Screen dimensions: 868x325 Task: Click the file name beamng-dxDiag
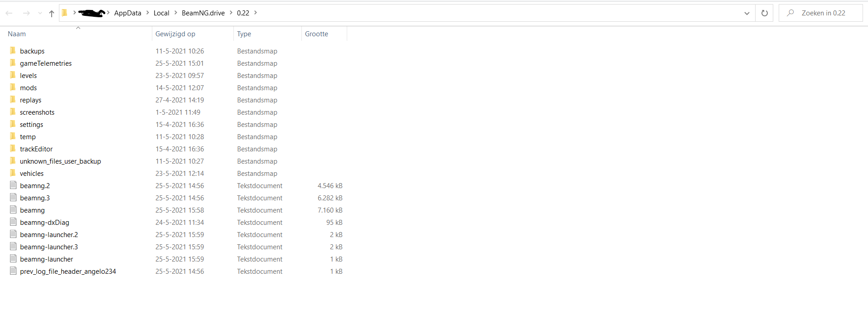(x=44, y=223)
